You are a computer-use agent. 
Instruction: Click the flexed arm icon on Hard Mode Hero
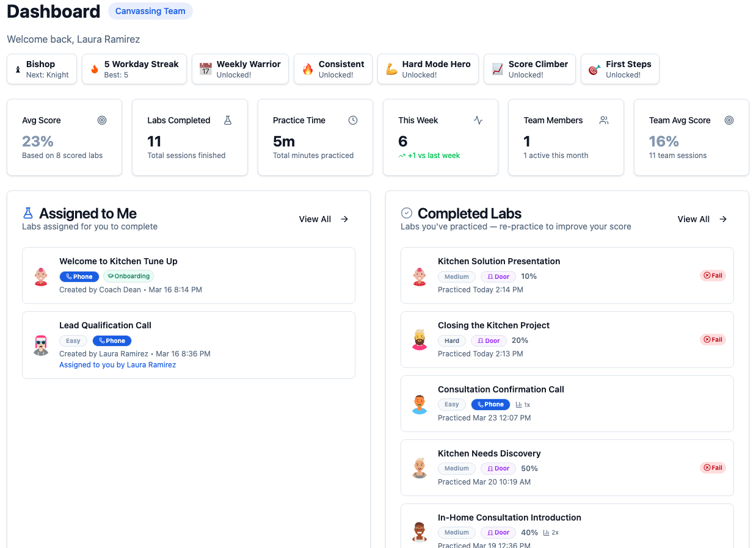391,69
